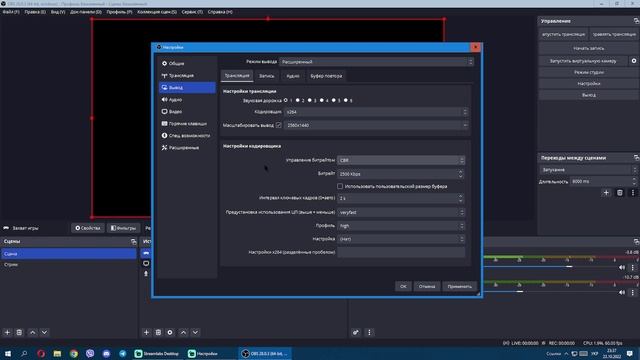Open the Файл menu
The image size is (640, 360).
click(x=11, y=12)
